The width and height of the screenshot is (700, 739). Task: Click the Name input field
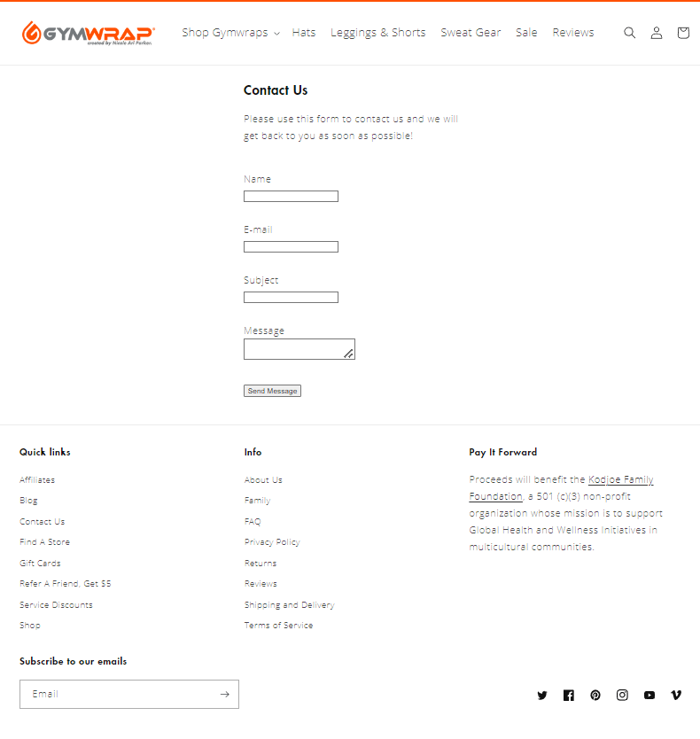pyautogui.click(x=291, y=196)
